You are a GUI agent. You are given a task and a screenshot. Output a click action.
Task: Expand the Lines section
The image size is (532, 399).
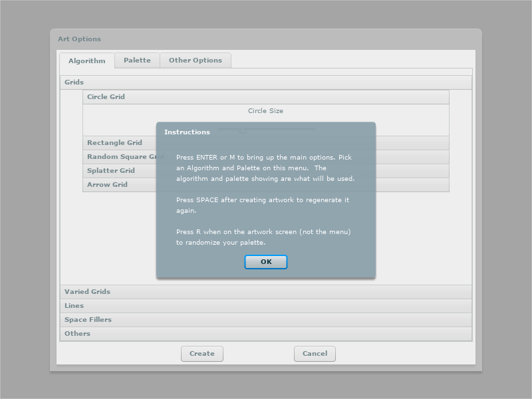[x=265, y=306]
